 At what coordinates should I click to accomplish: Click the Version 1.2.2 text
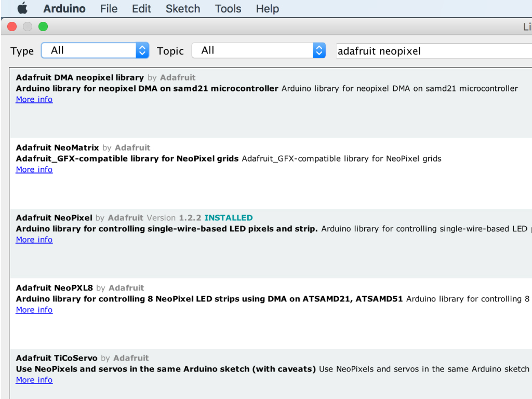tap(174, 218)
